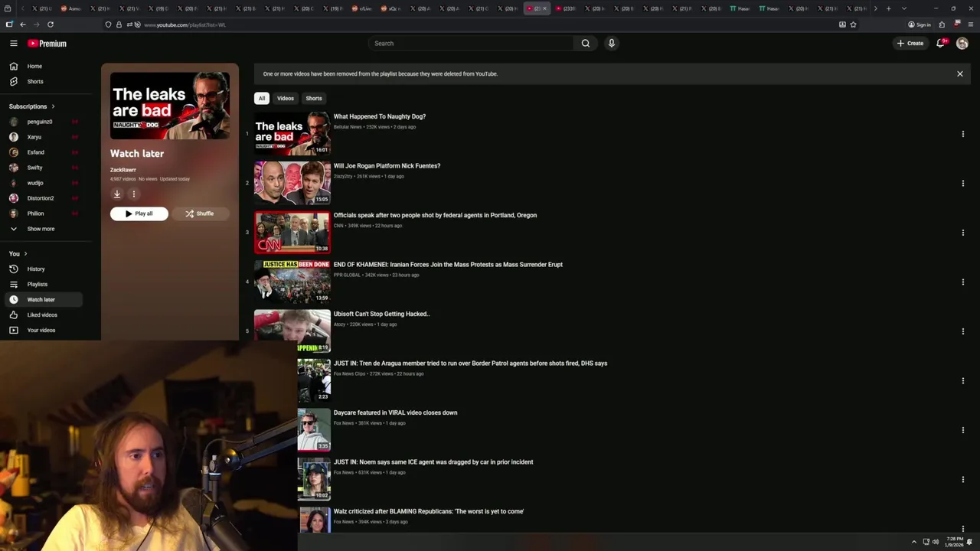This screenshot has height=551, width=980.
Task: Open Distortion2 subscription channel
Action: click(x=43, y=198)
